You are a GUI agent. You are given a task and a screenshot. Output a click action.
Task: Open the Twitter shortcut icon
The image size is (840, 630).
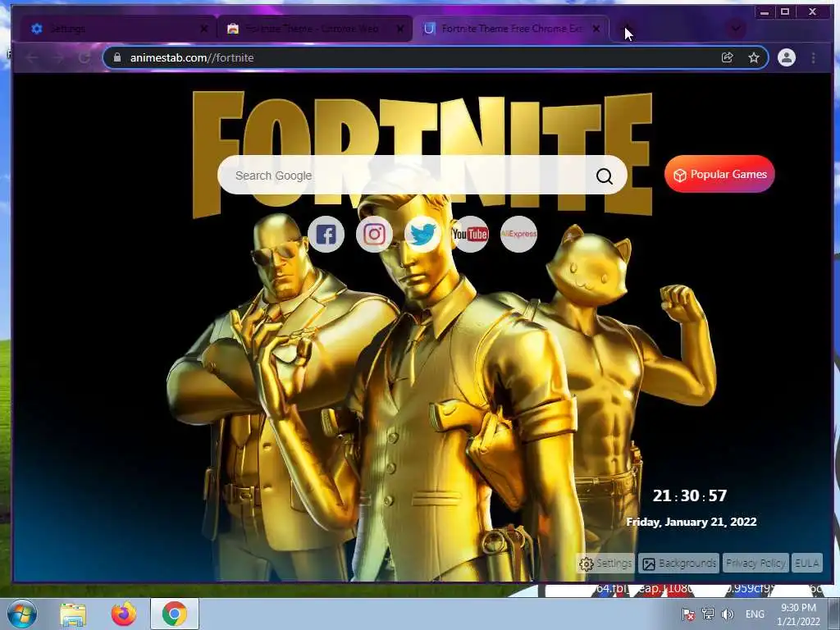pyautogui.click(x=422, y=234)
